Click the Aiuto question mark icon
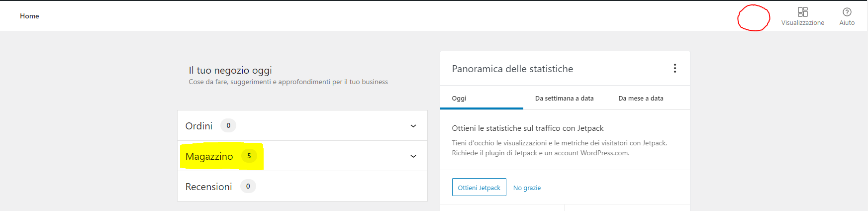Screen dimensions: 868x211 click(x=847, y=12)
